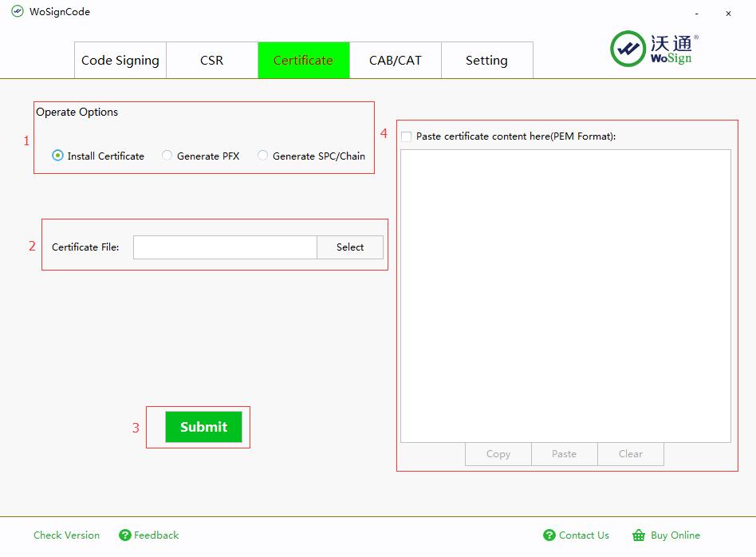Open the CSR tab
Viewport: 756px width, 557px height.
[212, 61]
